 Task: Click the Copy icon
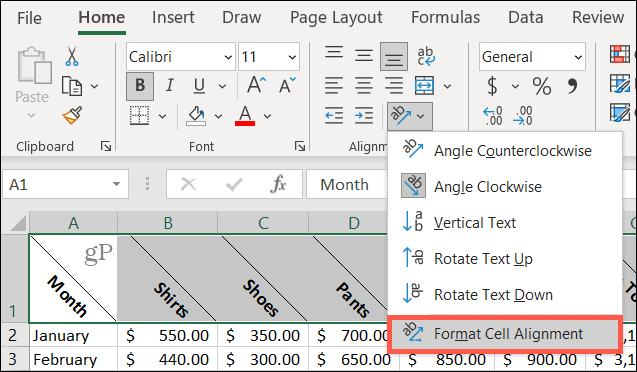point(72,86)
